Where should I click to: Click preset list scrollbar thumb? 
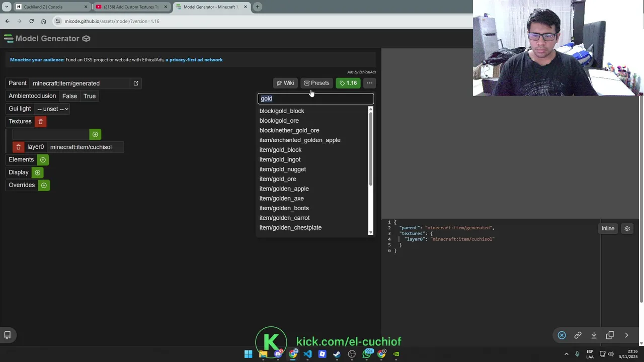[x=371, y=148]
